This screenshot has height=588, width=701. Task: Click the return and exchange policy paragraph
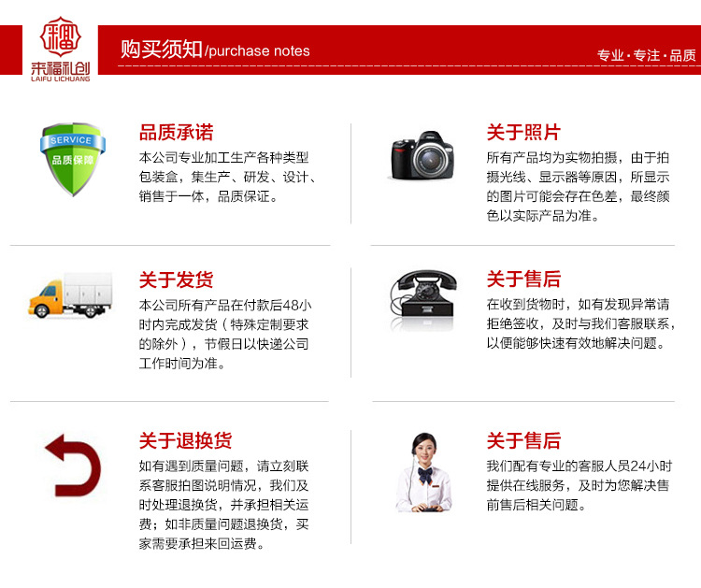(223, 505)
